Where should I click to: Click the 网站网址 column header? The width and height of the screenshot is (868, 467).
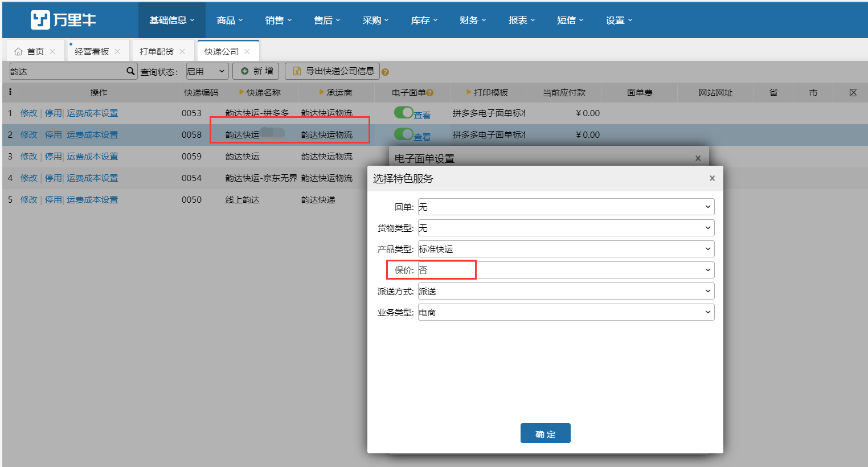(715, 92)
